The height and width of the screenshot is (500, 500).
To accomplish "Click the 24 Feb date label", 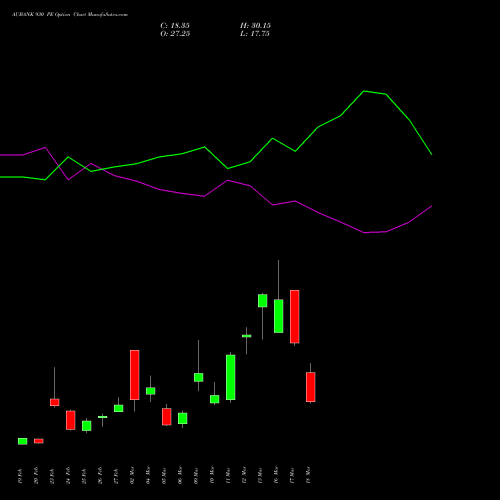I will (x=68, y=476).
